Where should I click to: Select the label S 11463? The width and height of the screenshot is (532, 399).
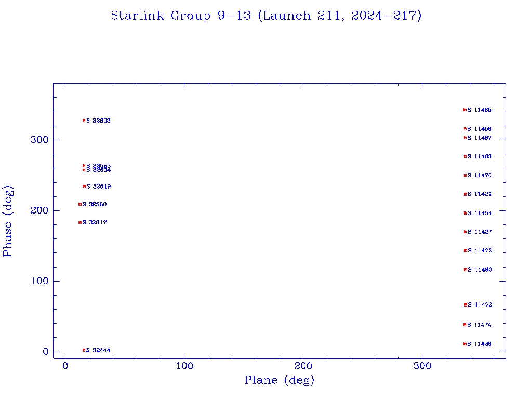tap(480, 156)
